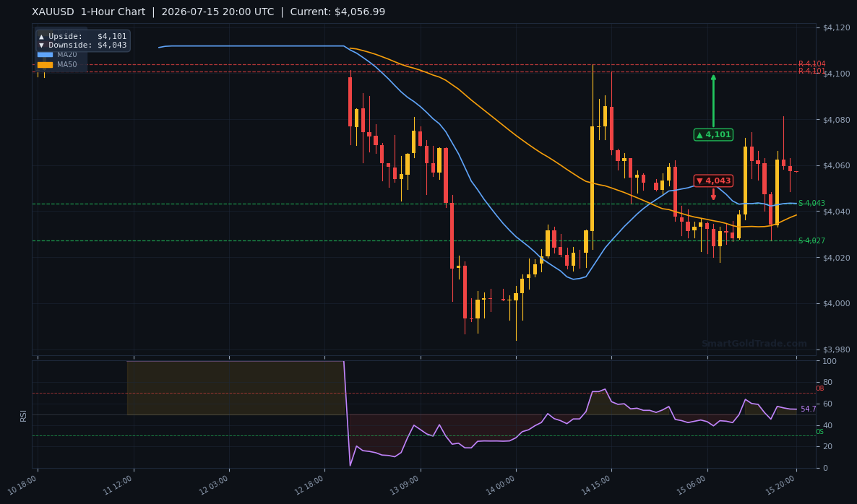The width and height of the screenshot is (857, 504).
Task: Click the RSI panel axis title
Action: [x=24, y=416]
